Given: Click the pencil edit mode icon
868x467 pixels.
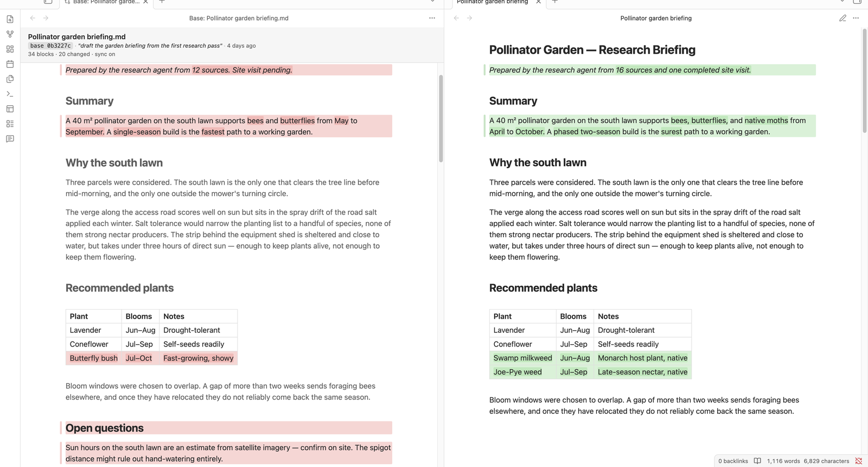Looking at the screenshot, I should [x=843, y=18].
